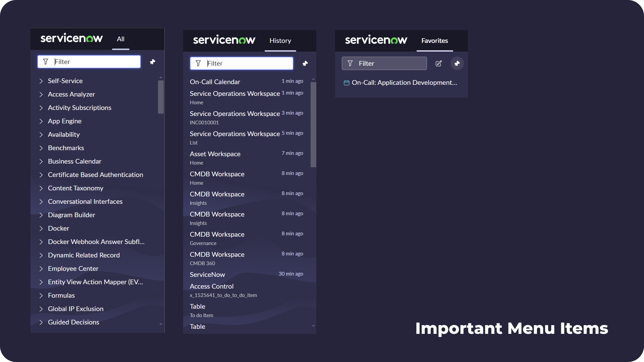
Task: Open Global IP Exclusion menu item
Action: tap(76, 309)
